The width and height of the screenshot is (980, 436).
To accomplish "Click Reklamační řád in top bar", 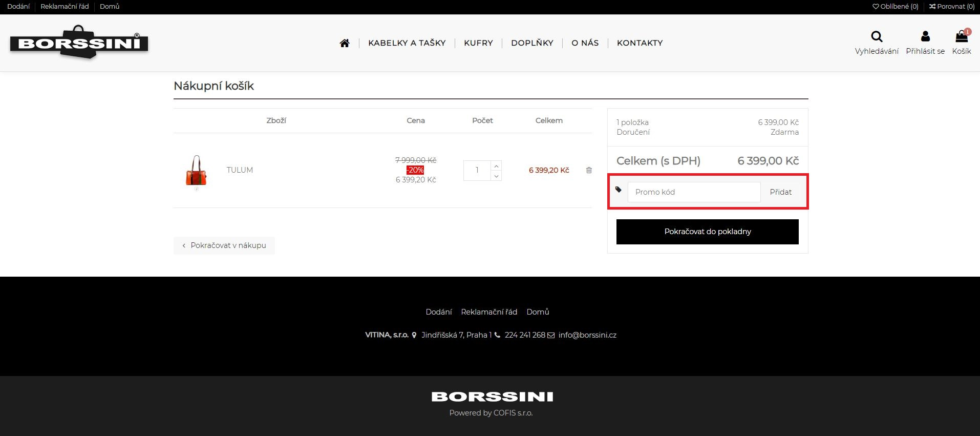I will 65,7.
